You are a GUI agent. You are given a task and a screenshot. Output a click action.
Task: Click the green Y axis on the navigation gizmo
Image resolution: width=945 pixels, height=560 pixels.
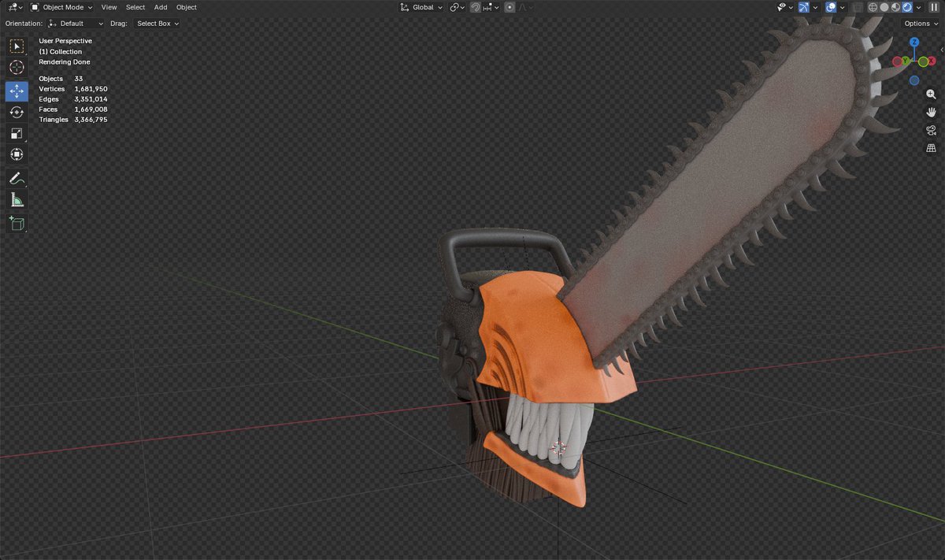click(x=906, y=61)
